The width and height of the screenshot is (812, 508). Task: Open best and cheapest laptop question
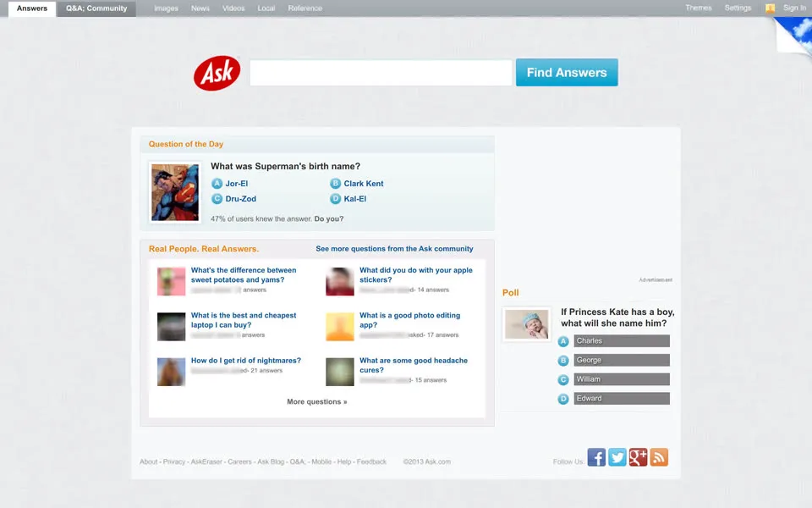[x=244, y=320]
